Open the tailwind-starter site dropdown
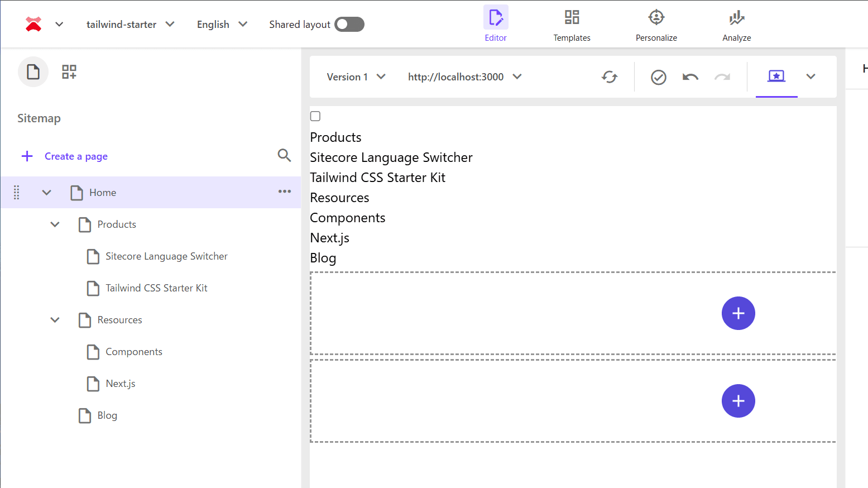Viewport: 868px width, 488px height. tap(130, 25)
